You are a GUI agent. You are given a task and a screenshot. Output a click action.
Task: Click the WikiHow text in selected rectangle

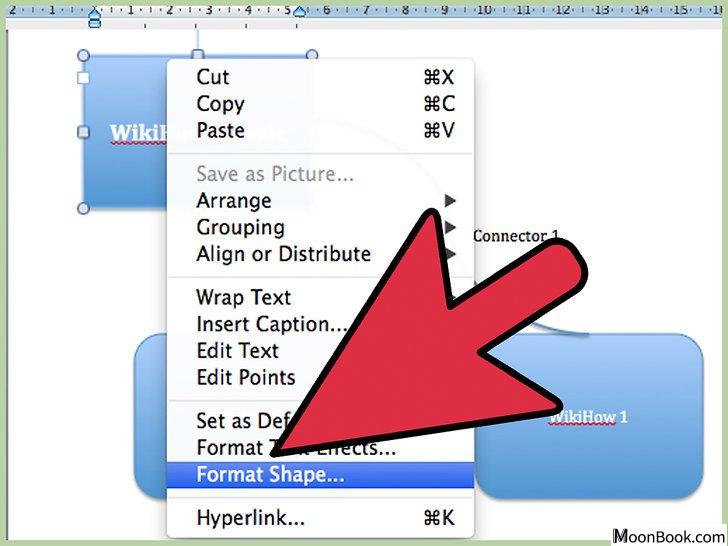[138, 133]
